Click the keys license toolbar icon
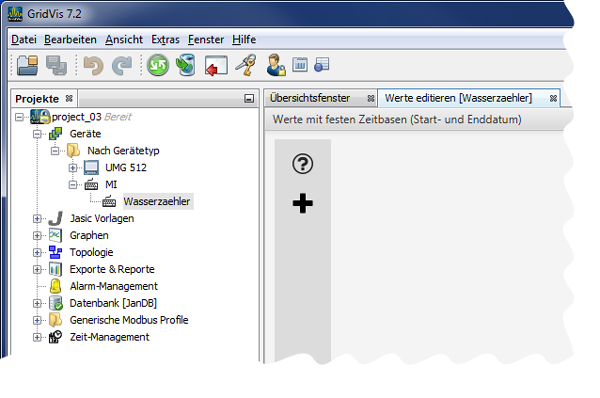Viewport: 600px width, 398px height. pos(246,65)
